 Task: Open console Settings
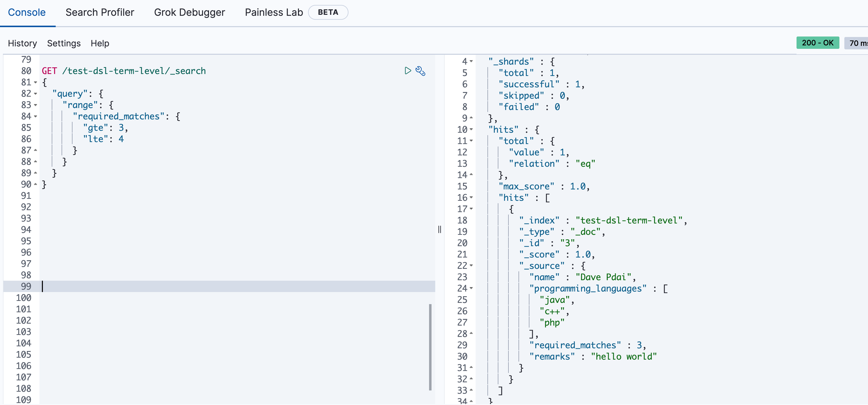(x=64, y=43)
